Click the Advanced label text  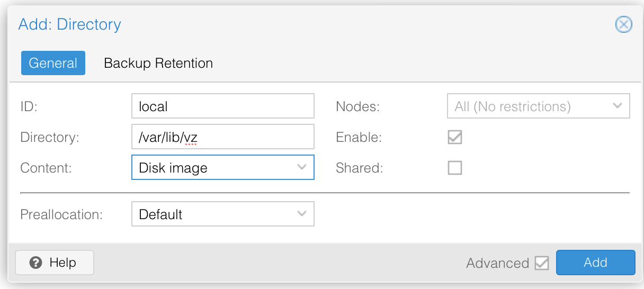[498, 263]
